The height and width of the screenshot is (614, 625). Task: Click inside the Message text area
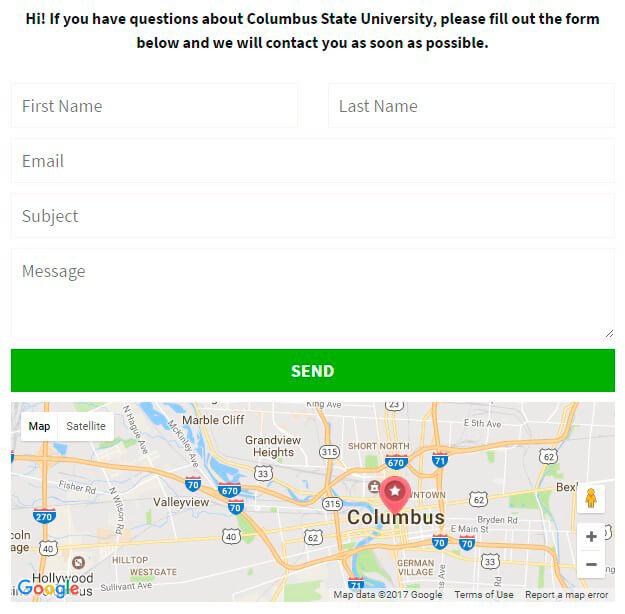point(312,293)
